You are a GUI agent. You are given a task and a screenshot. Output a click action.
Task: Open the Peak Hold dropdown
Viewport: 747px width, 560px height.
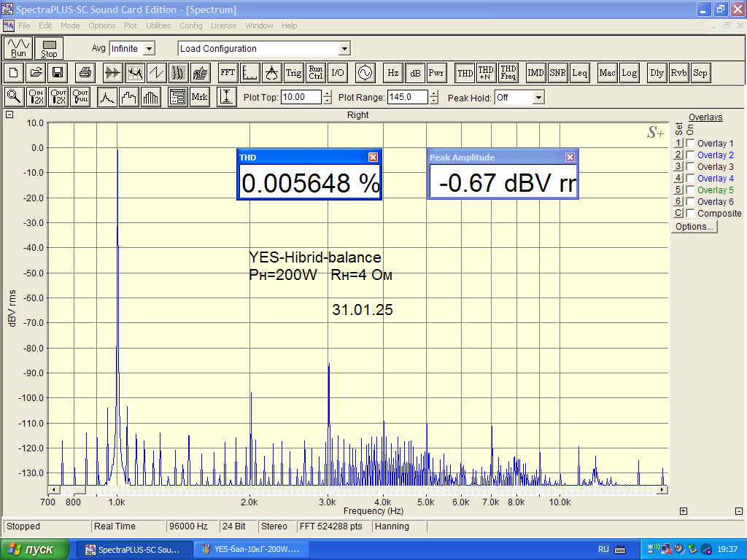pyautogui.click(x=538, y=98)
